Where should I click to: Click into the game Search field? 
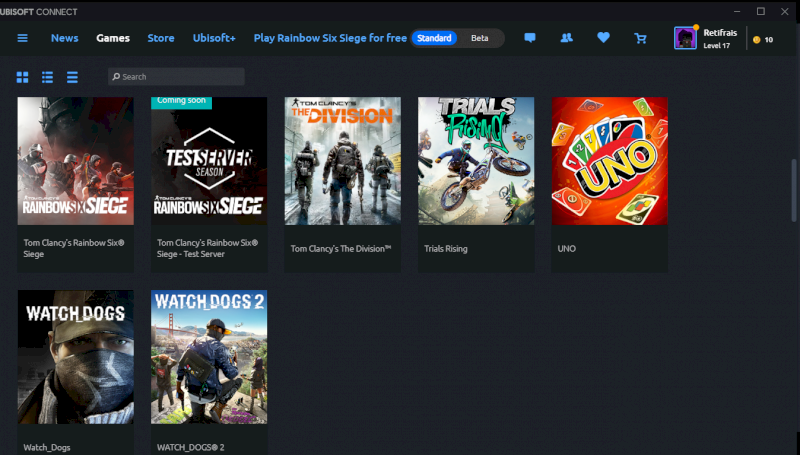point(180,77)
